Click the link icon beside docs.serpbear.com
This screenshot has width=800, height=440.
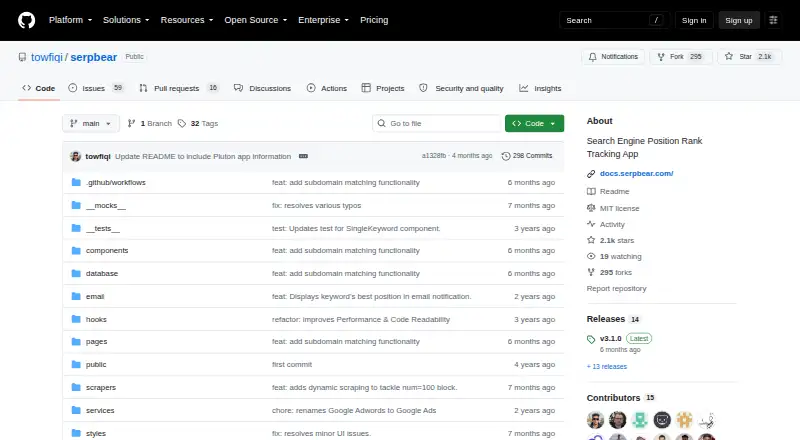[x=591, y=174]
